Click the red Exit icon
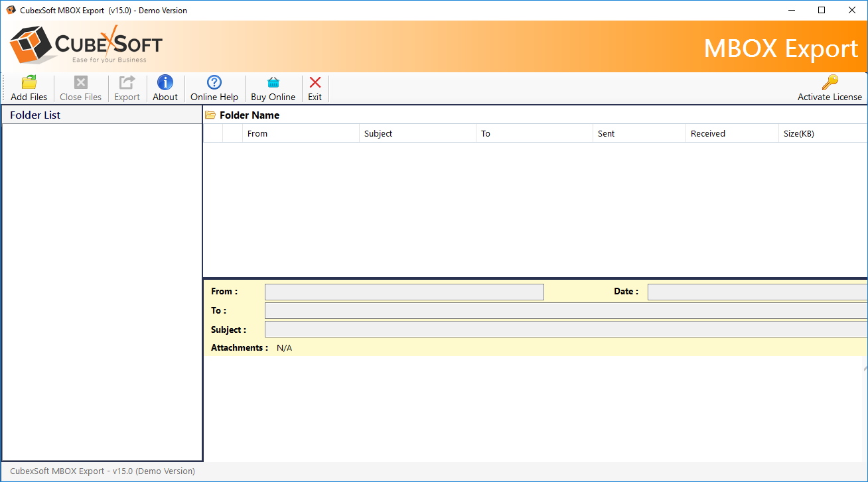 (315, 82)
